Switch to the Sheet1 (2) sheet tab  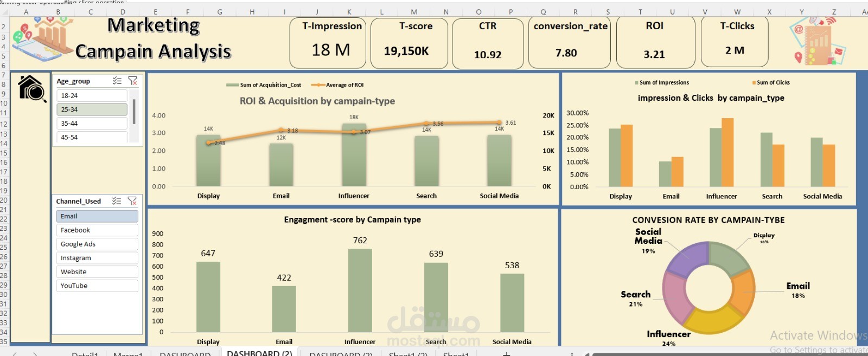coord(408,353)
